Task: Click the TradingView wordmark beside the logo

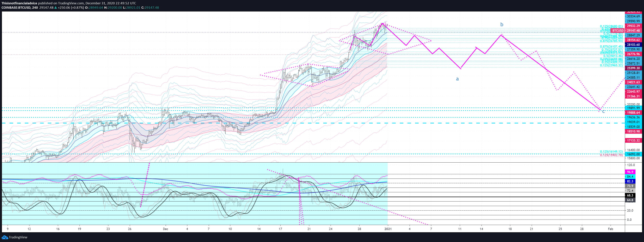Action: pos(18,237)
